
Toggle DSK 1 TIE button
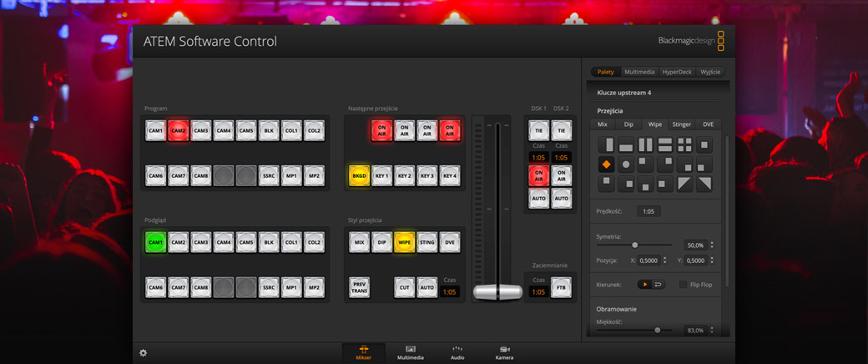pyautogui.click(x=538, y=131)
